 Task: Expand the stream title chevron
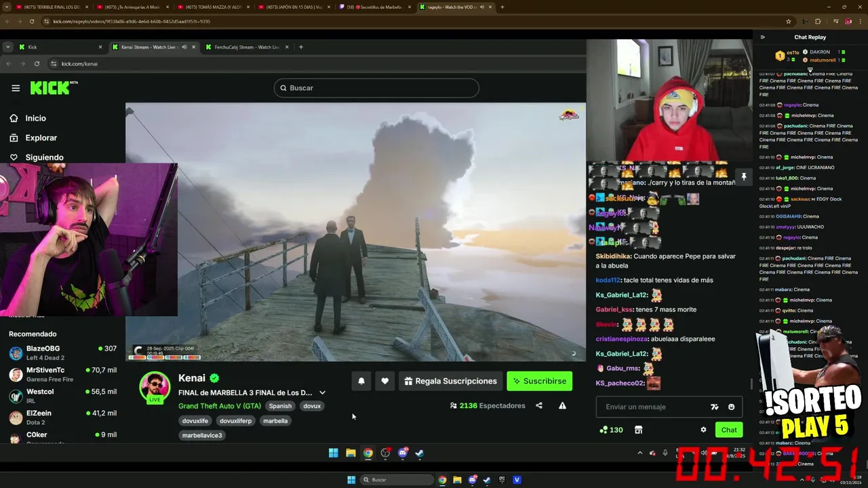click(322, 392)
